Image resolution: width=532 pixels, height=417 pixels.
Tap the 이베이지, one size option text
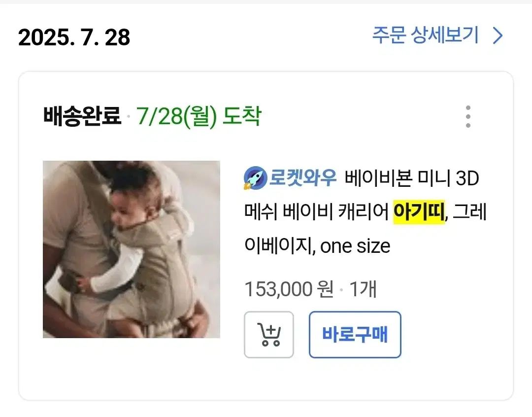[x=317, y=246]
